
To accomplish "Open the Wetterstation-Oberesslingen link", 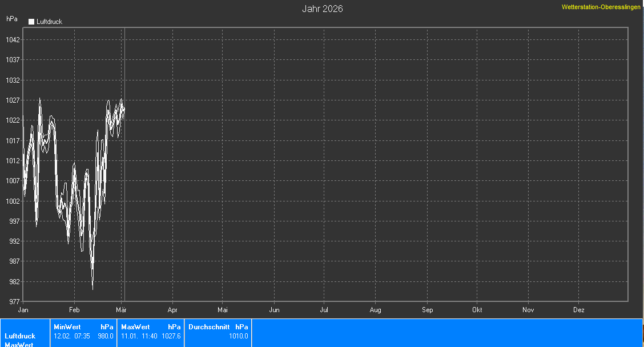I will (x=601, y=7).
